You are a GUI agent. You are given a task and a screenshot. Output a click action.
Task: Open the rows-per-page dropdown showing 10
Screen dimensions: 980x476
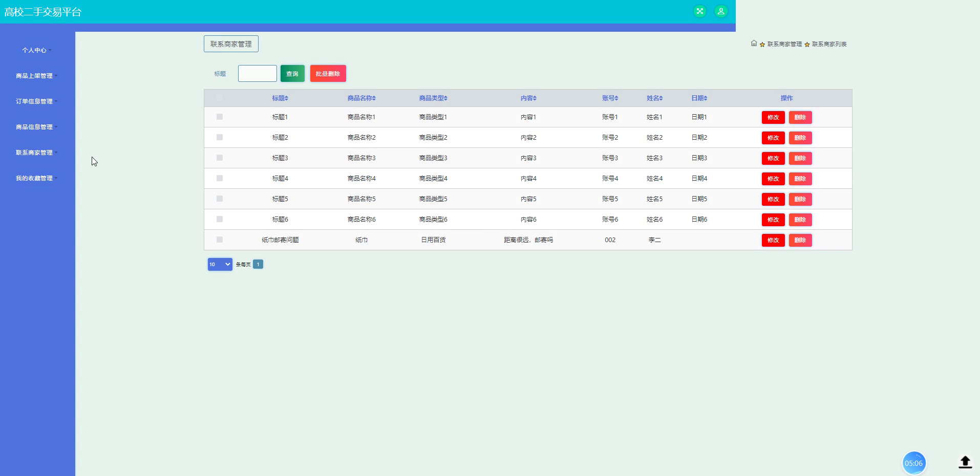pos(220,264)
